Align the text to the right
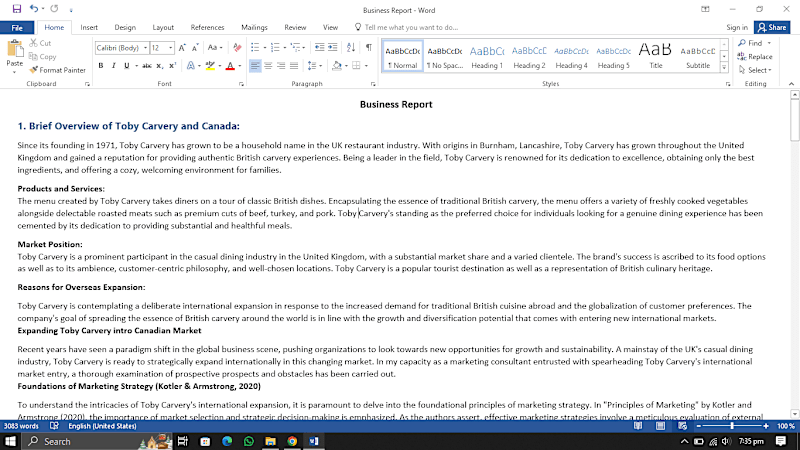Viewport: 800px width, 450px height. click(281, 66)
